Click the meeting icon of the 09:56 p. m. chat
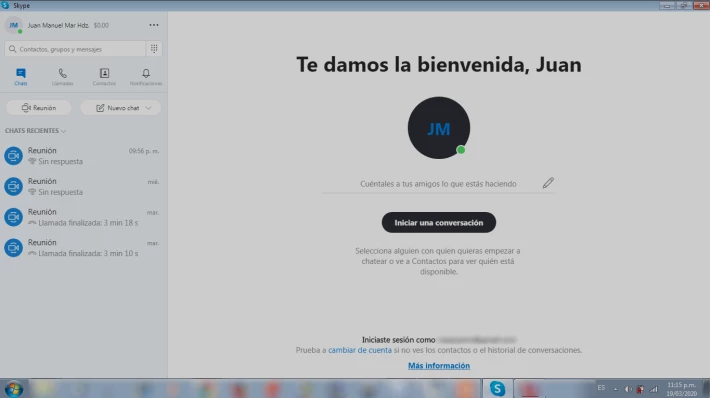Image resolution: width=710 pixels, height=398 pixels. coord(14,156)
